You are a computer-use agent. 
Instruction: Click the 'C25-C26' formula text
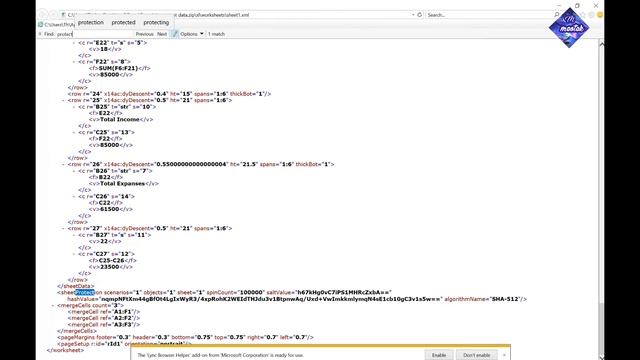[112, 260]
